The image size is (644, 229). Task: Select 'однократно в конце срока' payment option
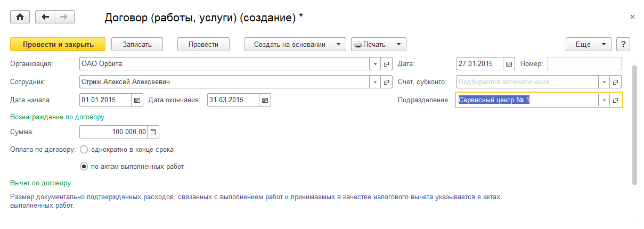coord(84,150)
